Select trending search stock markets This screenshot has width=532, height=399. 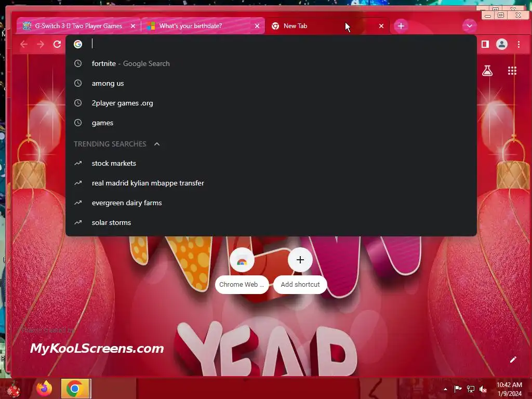(271, 163)
